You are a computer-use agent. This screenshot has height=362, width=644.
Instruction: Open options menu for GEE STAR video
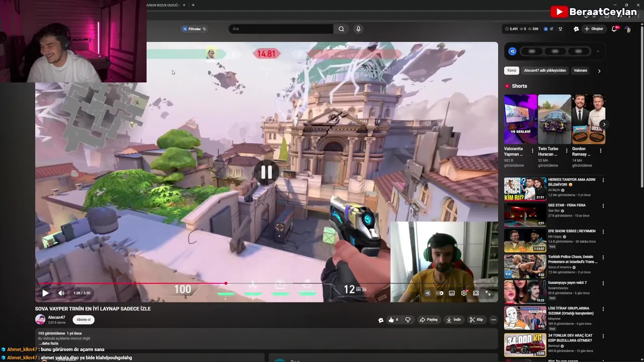point(603,206)
